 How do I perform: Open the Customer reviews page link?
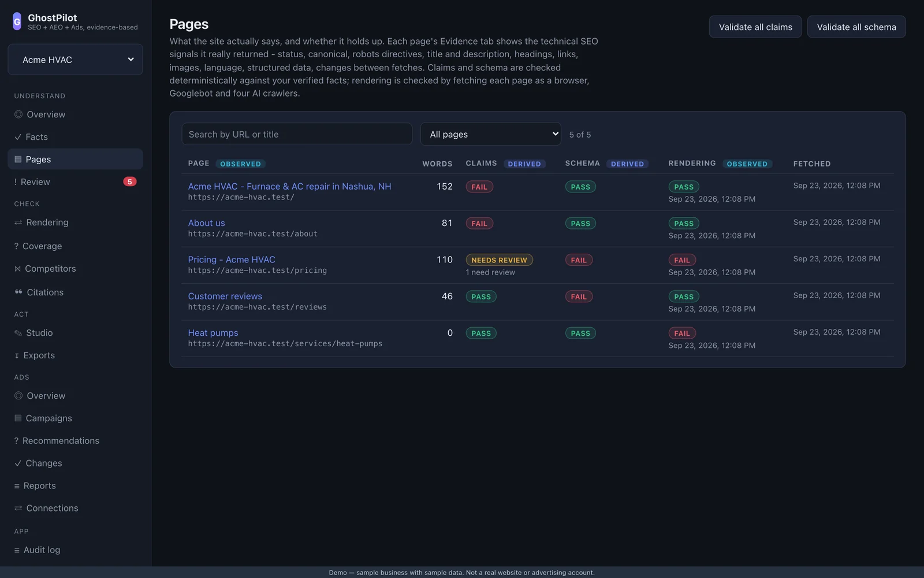[225, 296]
